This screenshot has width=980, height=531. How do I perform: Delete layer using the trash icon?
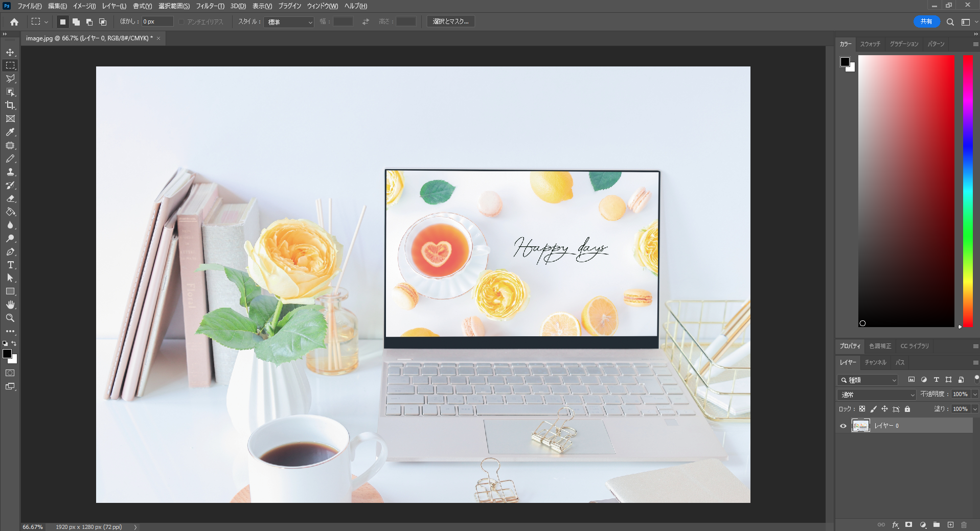(x=964, y=525)
